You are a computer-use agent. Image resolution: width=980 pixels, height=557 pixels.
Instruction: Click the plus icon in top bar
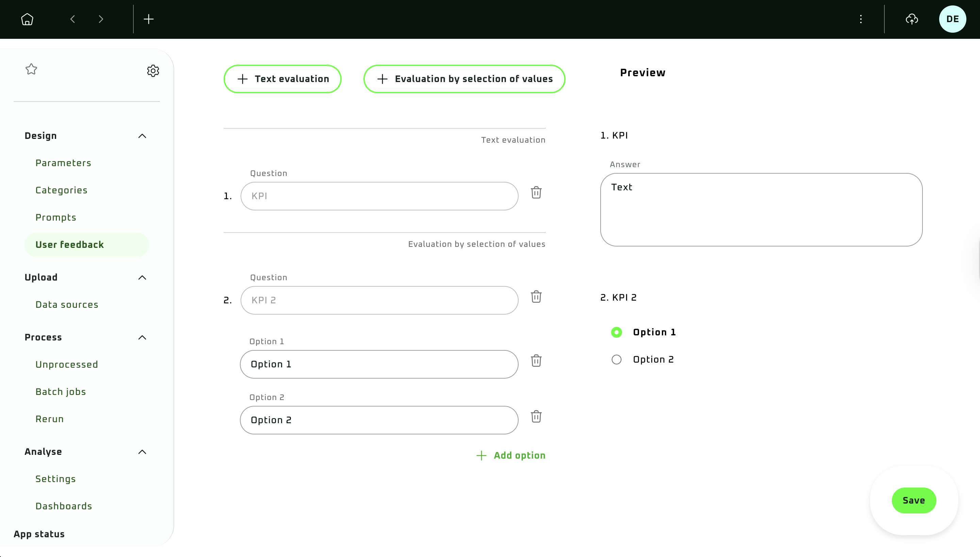point(149,19)
